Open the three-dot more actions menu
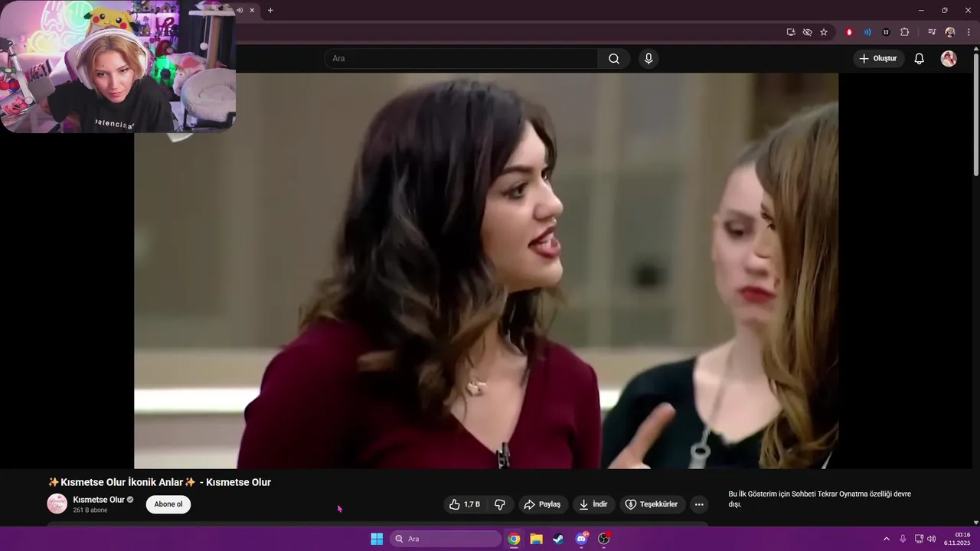 point(699,504)
